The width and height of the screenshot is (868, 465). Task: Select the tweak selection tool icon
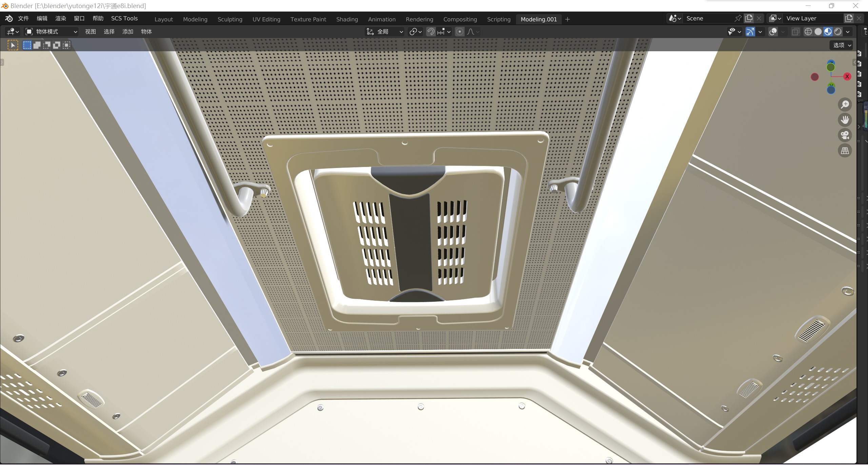13,45
